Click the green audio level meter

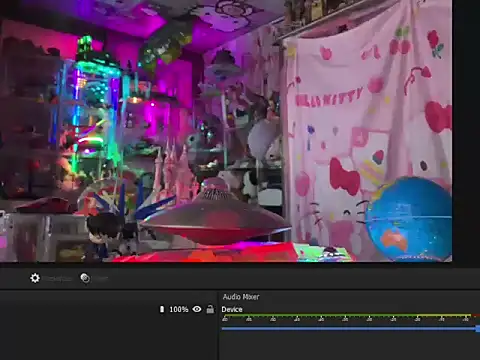click(x=320, y=315)
